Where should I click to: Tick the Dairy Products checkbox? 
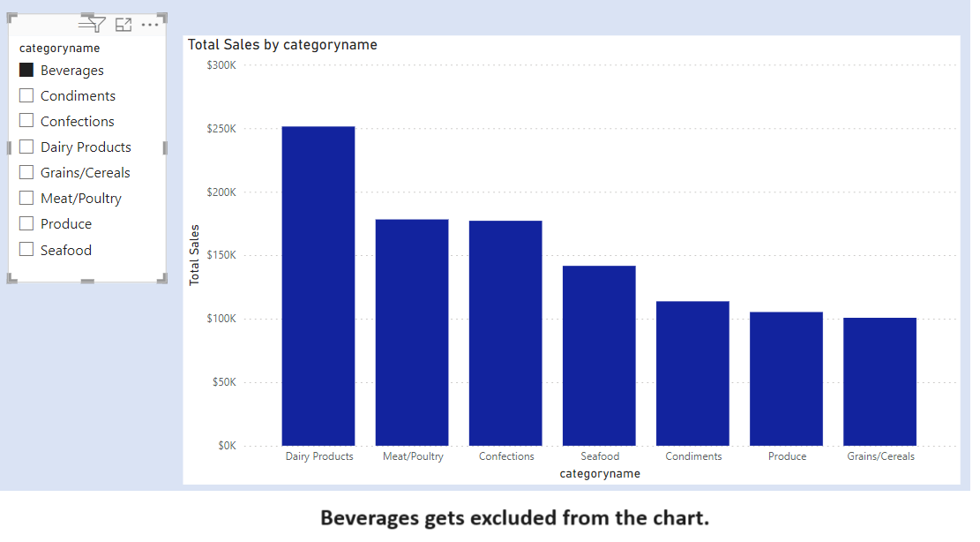pyautogui.click(x=26, y=147)
